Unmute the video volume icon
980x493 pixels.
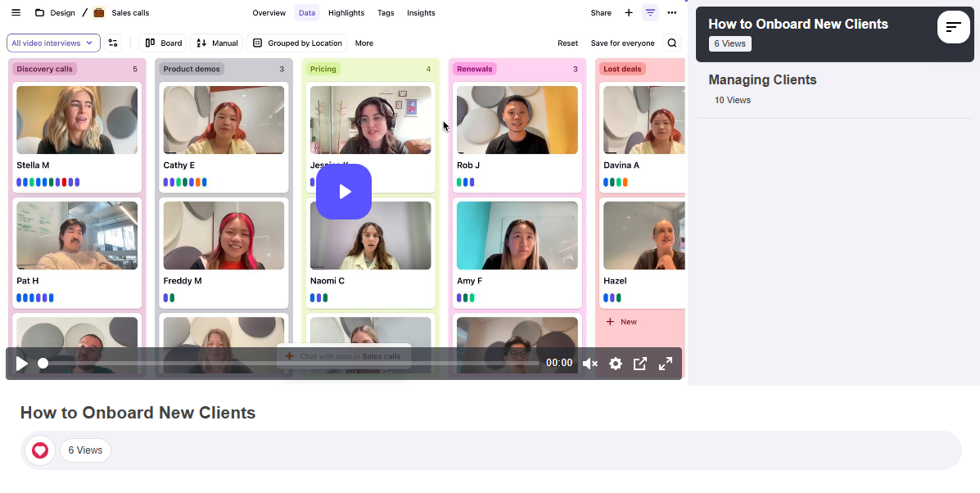[589, 364]
